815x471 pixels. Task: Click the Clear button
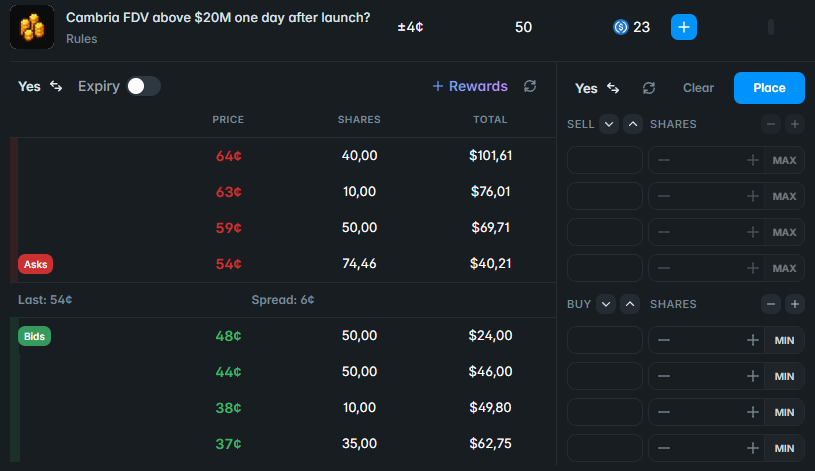[x=698, y=88]
